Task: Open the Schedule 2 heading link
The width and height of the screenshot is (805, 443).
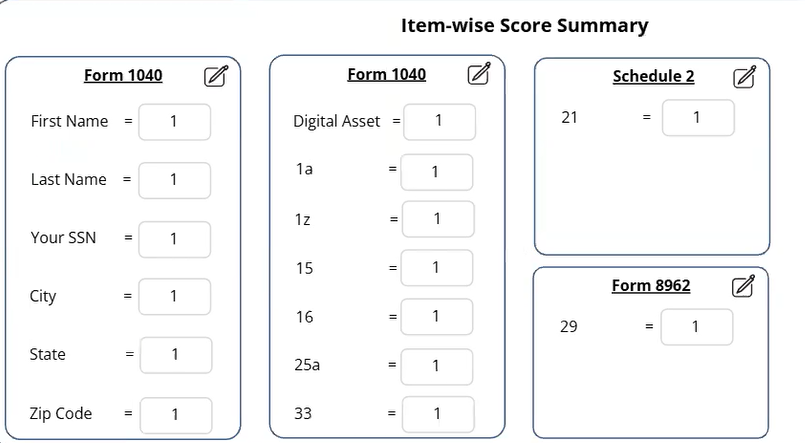Action: click(654, 76)
